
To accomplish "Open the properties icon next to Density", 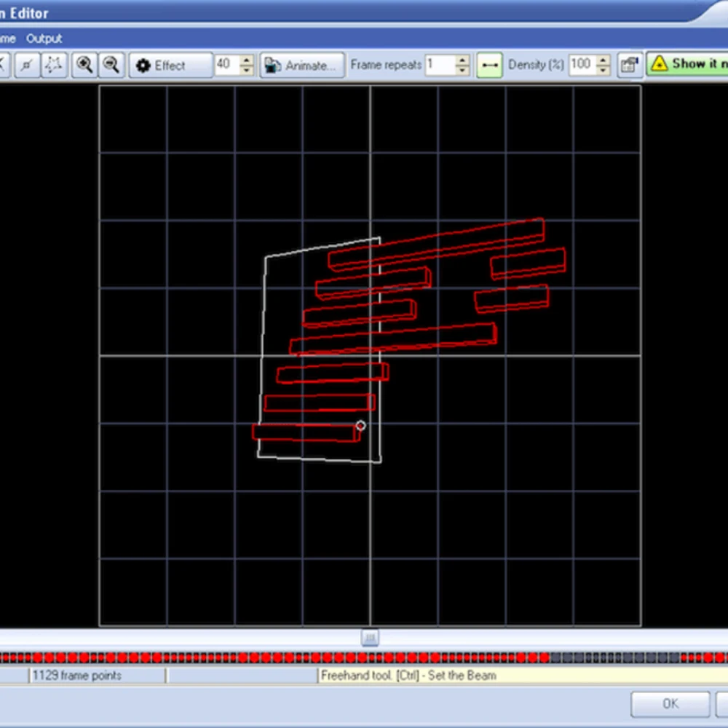I will (x=630, y=65).
